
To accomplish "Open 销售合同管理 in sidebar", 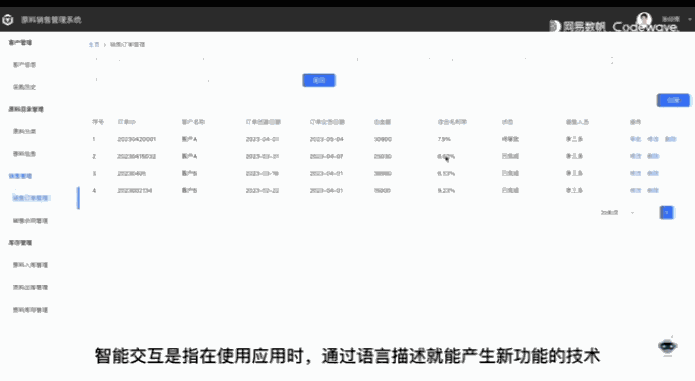I will 30,221.
